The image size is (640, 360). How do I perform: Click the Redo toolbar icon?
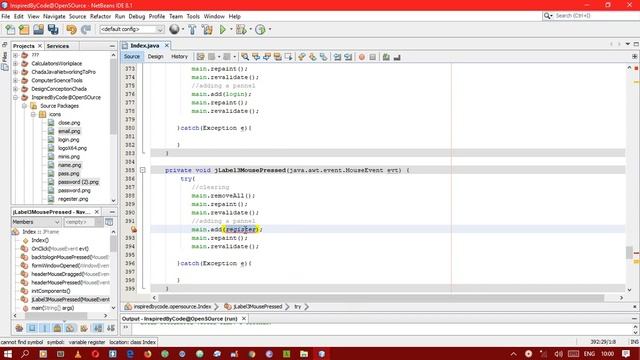(x=86, y=29)
